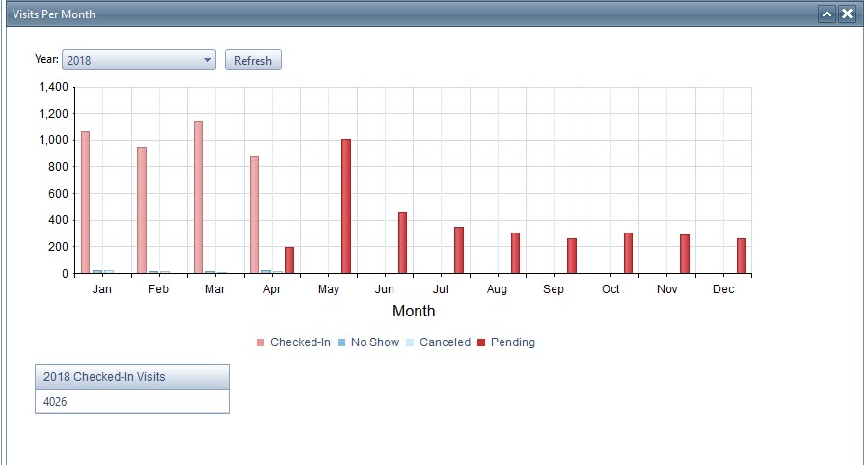This screenshot has width=868, height=465.
Task: Close the Visits Per Month panel
Action: (847, 14)
